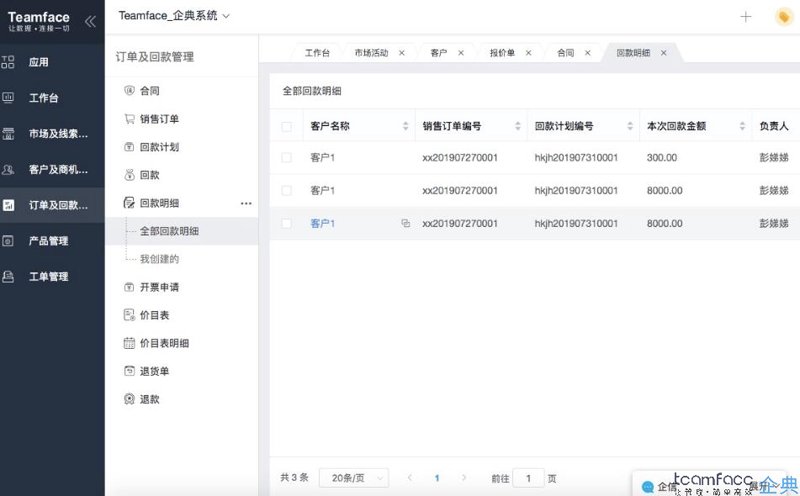Sort by 回款计划编号 column arrows
800x496 pixels.
(630, 126)
